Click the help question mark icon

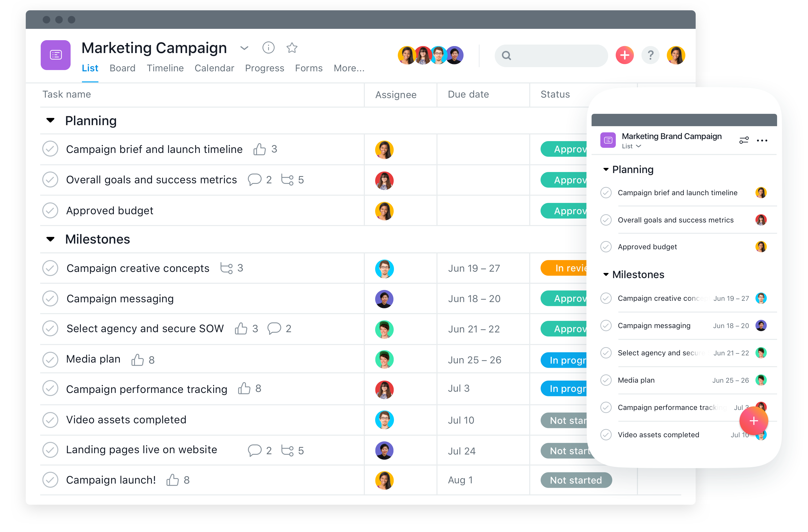[x=651, y=55]
